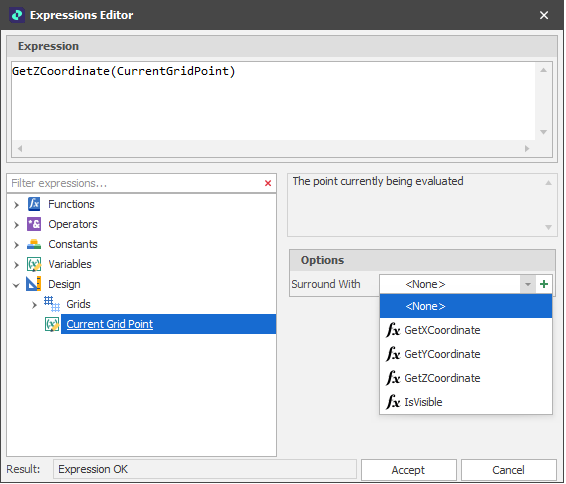566x484 pixels.
Task: Expand the Grids subnode
Action: coord(34,305)
